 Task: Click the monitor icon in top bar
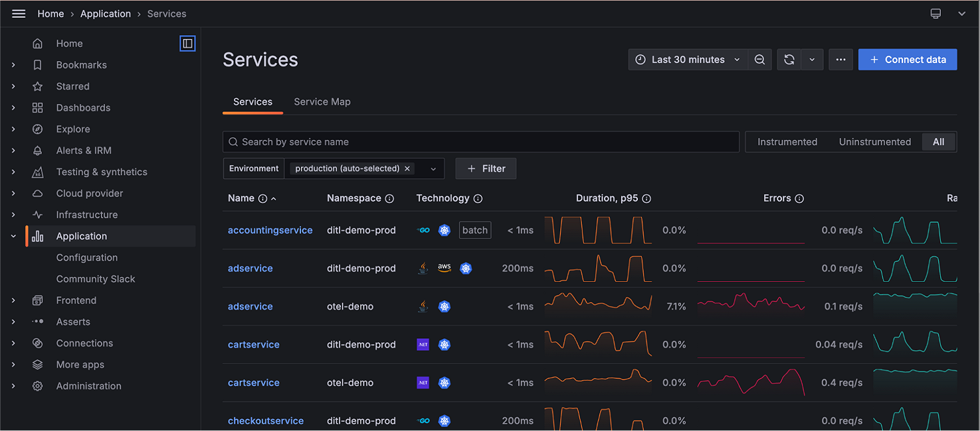click(x=936, y=14)
